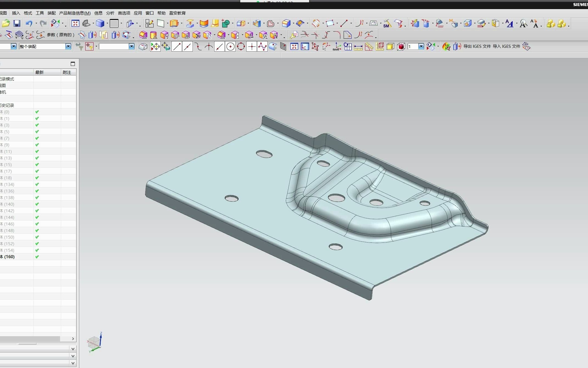Click the Open file folder icon
Viewport: 588px width, 368px height.
click(6, 24)
